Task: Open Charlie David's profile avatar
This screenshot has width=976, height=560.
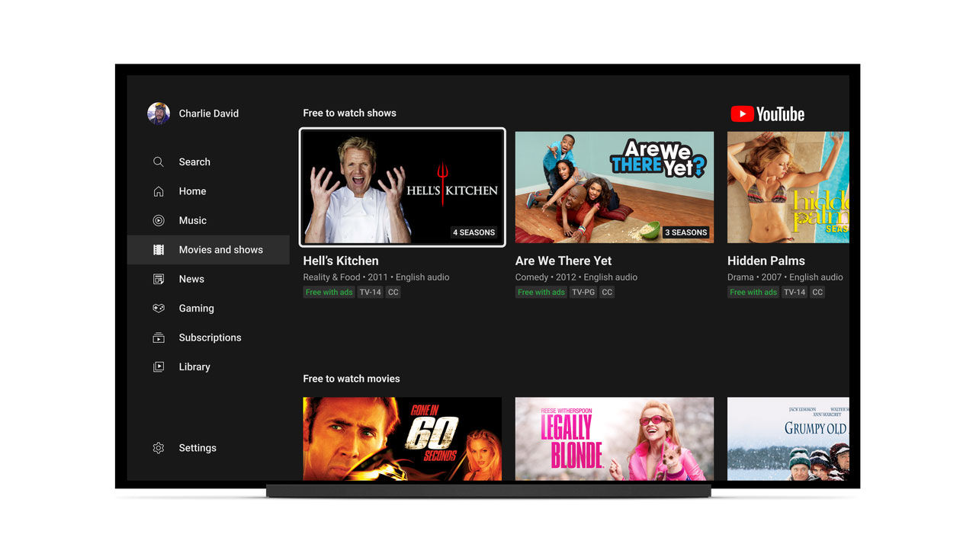Action: click(x=158, y=113)
